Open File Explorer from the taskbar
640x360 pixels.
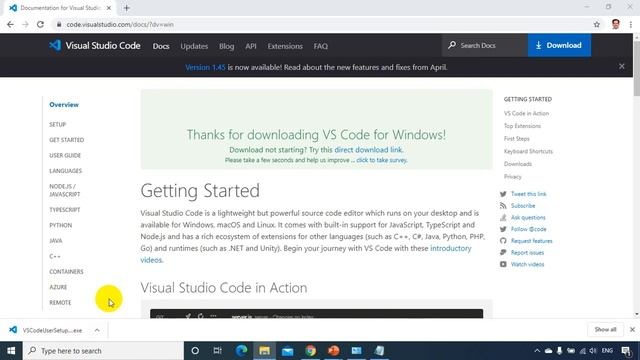pos(264,351)
